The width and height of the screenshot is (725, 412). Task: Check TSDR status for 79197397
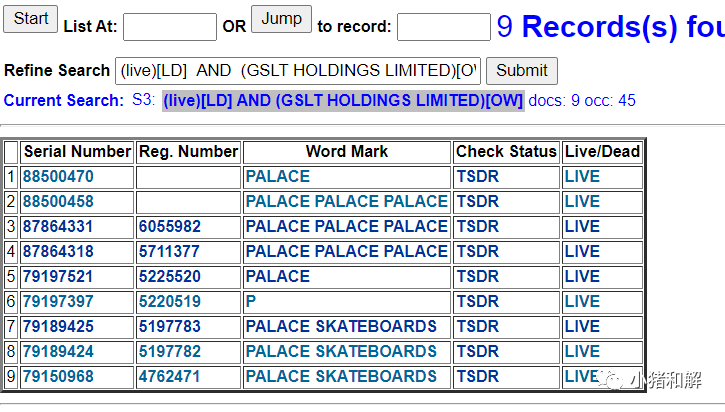coord(478,301)
